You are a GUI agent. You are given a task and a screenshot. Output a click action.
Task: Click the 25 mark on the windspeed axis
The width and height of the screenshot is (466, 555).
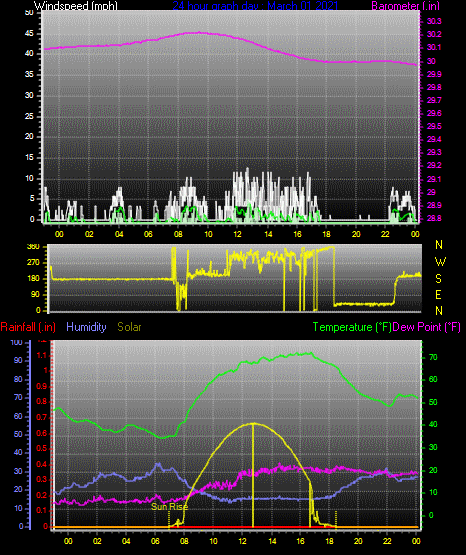click(29, 116)
